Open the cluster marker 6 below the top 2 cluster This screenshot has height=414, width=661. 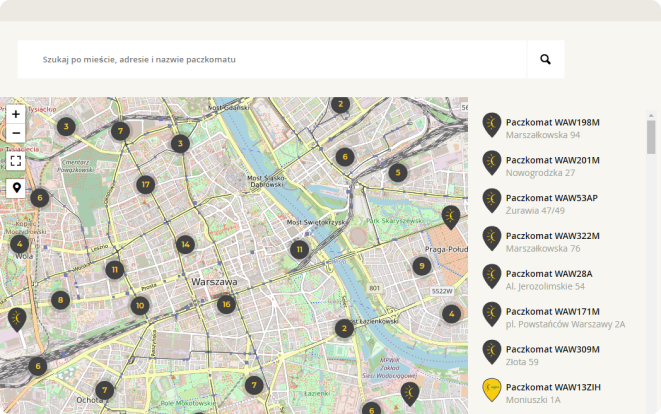pos(345,157)
